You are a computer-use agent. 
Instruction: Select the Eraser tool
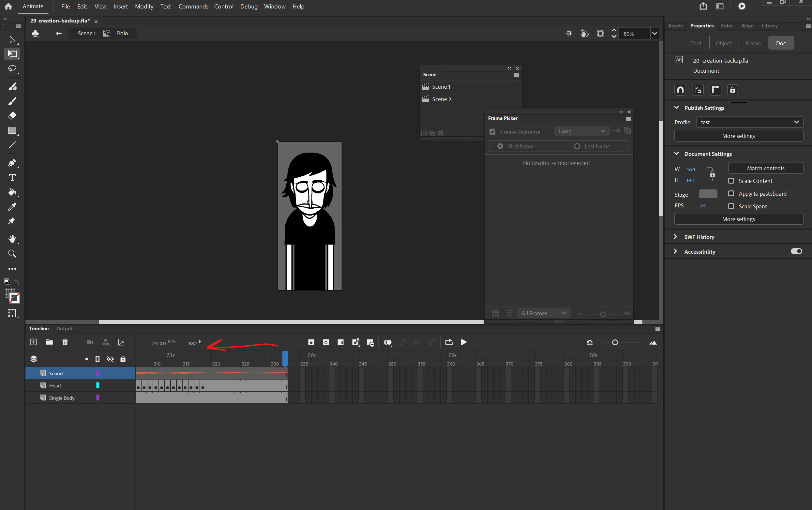[12, 116]
